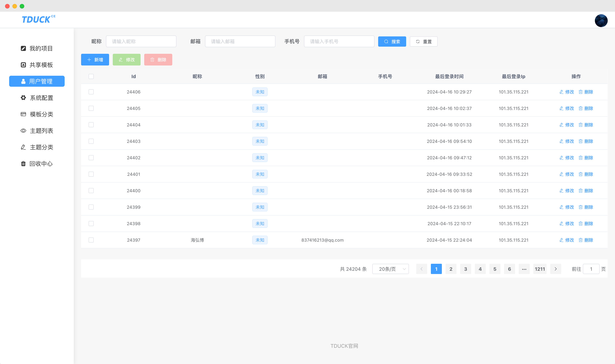Select checkbox of row 24402
The image size is (615, 364).
(91, 157)
